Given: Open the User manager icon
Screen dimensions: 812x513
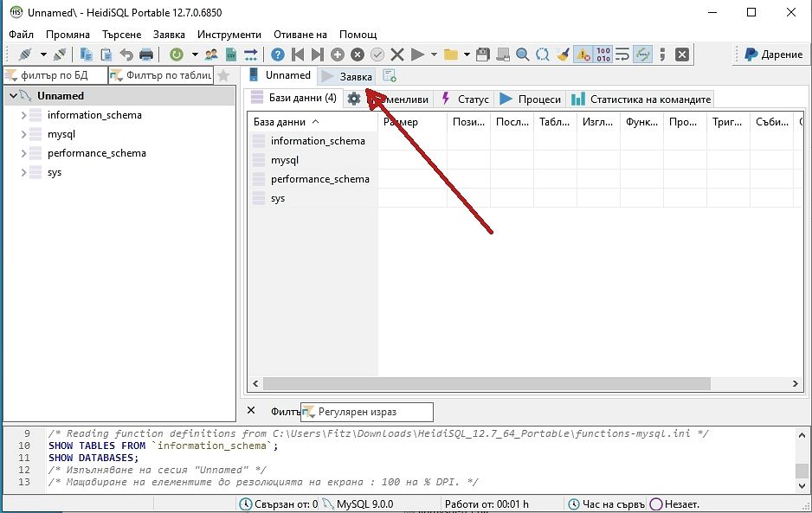Looking at the screenshot, I should [x=211, y=55].
